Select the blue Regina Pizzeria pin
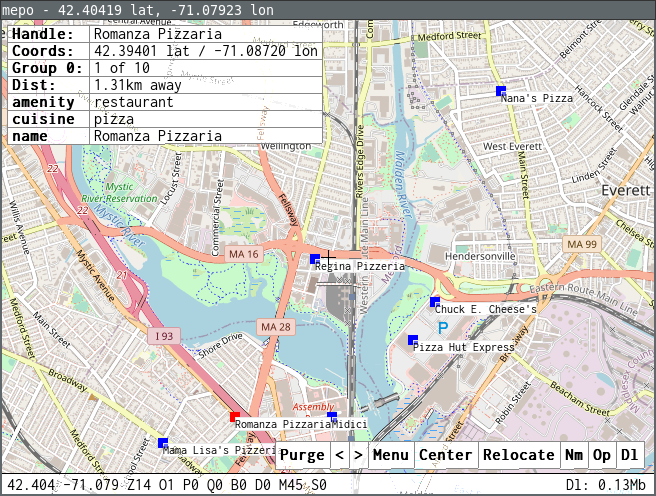The height and width of the screenshot is (496, 656). click(x=315, y=259)
